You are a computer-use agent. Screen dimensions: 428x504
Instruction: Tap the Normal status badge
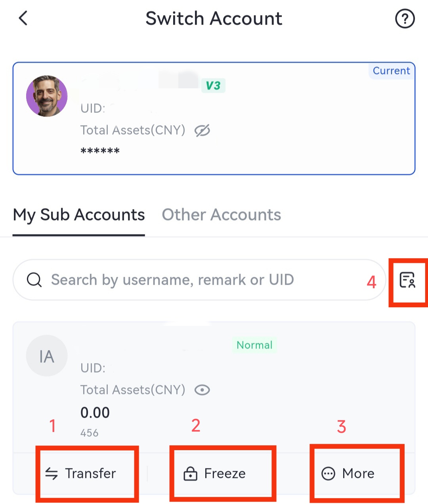pos(254,345)
